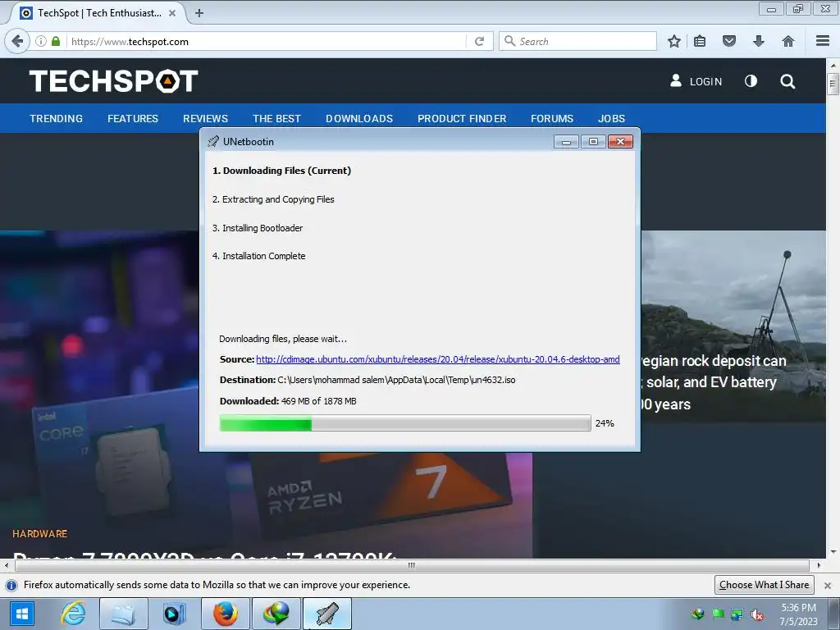Open PRODUCT FINDER section

[x=462, y=118]
